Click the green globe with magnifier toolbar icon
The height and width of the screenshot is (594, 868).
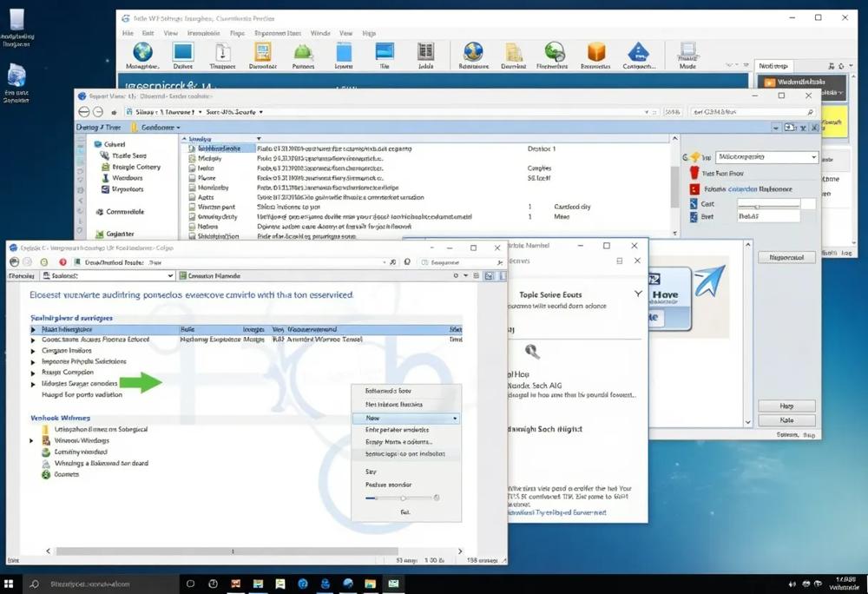[554, 51]
